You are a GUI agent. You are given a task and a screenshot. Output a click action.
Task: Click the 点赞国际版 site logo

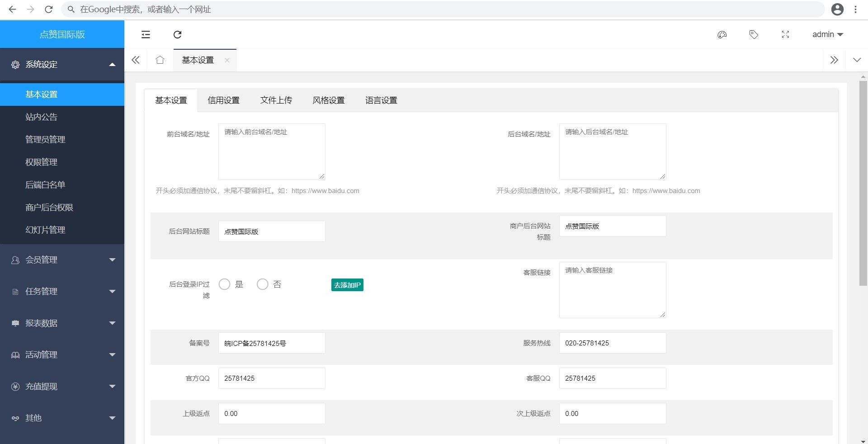click(62, 34)
